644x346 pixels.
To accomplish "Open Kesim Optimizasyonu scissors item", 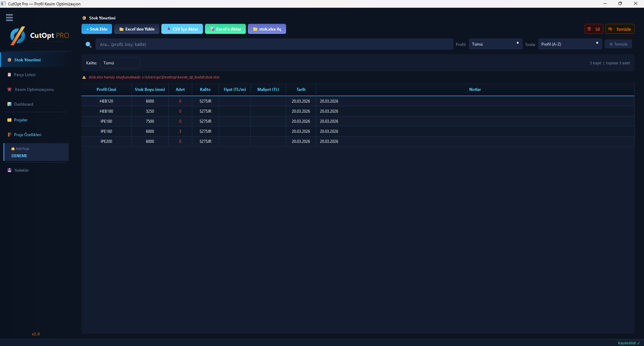I will click(34, 90).
